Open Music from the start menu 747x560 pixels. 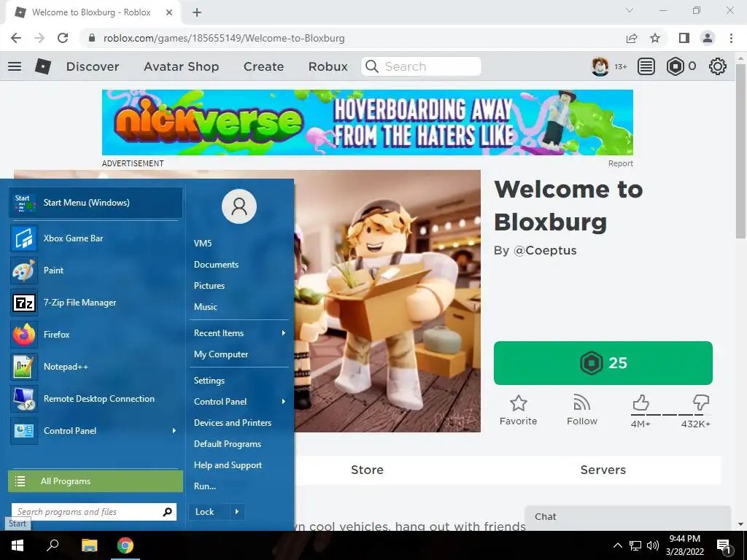205,307
